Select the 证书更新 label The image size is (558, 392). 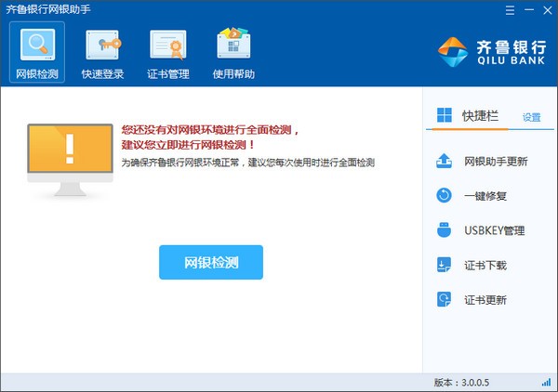(x=485, y=300)
